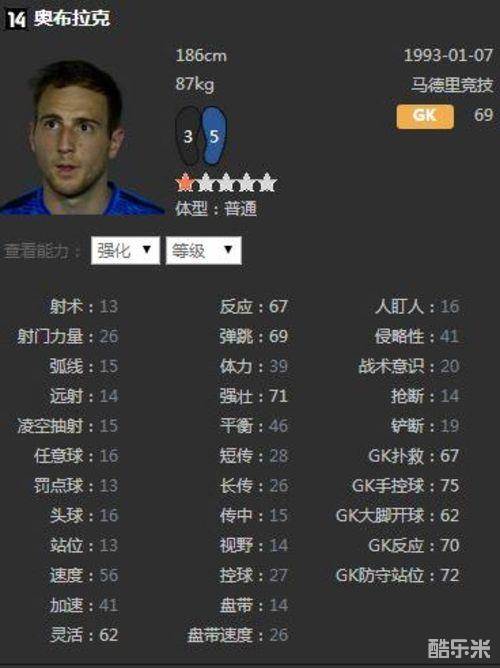Click the 马德里竞技 club name
The image size is (500, 668).
[x=452, y=85]
